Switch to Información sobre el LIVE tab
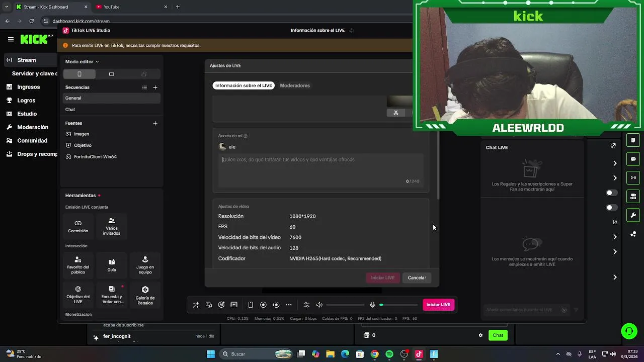This screenshot has height=362, width=644. coord(244,85)
